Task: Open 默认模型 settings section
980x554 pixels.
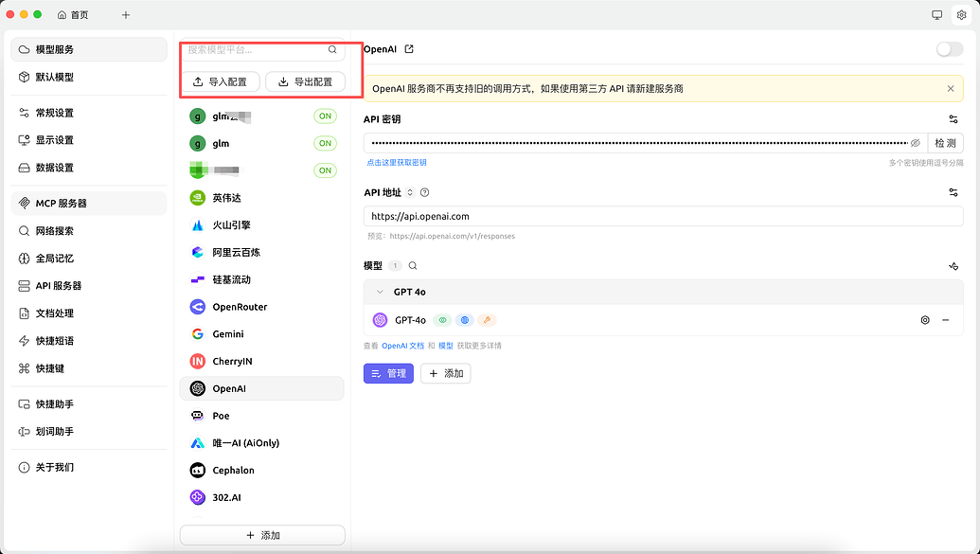Action: (x=89, y=77)
